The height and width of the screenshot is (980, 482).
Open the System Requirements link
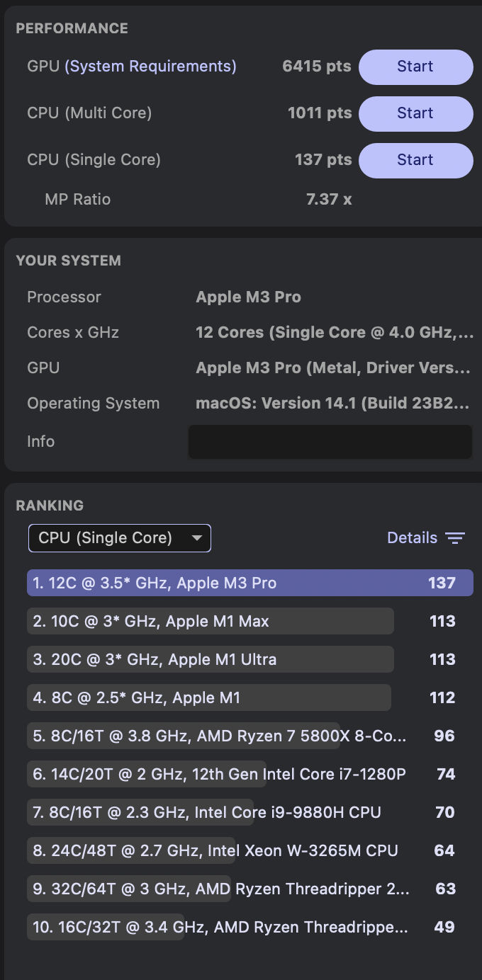click(x=150, y=67)
